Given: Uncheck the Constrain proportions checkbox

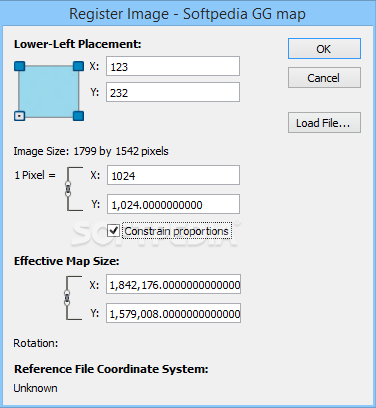Looking at the screenshot, I should (x=114, y=230).
